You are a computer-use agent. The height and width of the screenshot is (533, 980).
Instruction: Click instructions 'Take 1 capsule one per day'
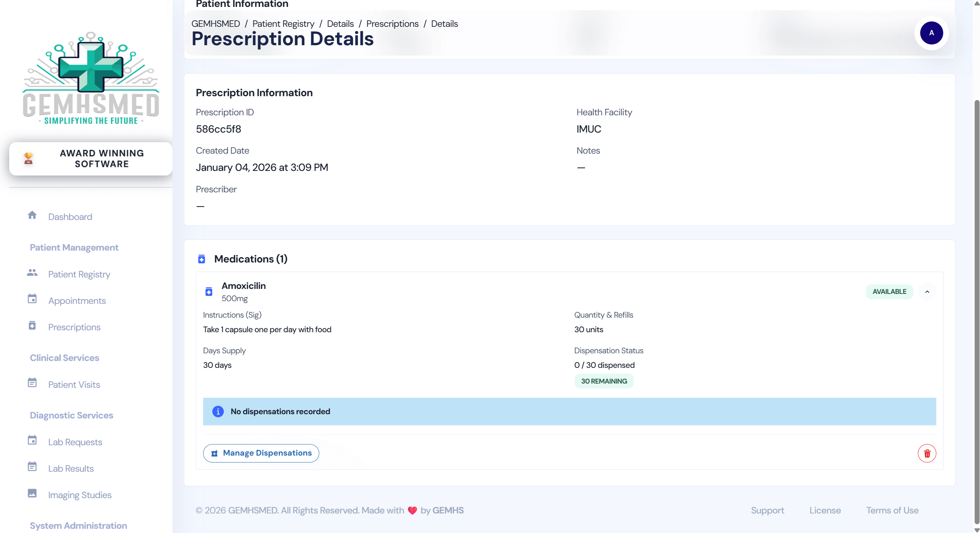coord(267,330)
